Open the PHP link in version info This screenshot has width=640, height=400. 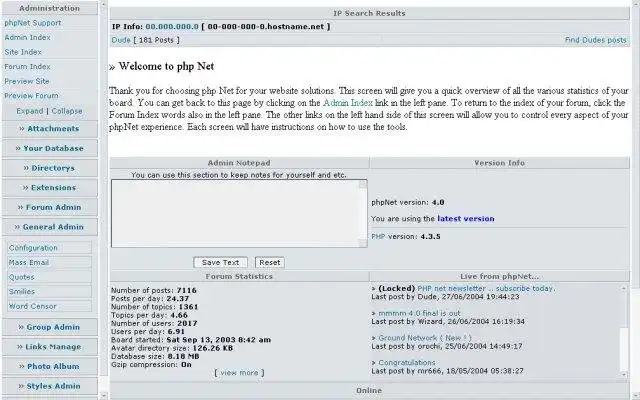pyautogui.click(x=378, y=236)
